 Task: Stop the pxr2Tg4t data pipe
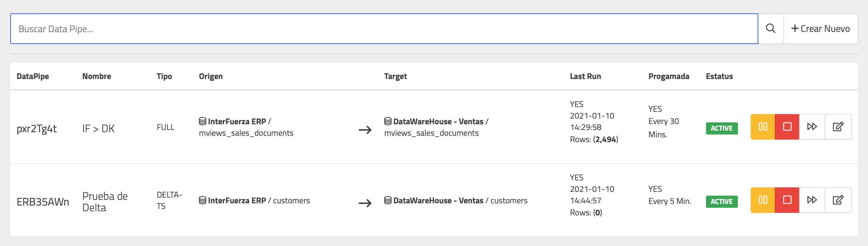click(787, 127)
